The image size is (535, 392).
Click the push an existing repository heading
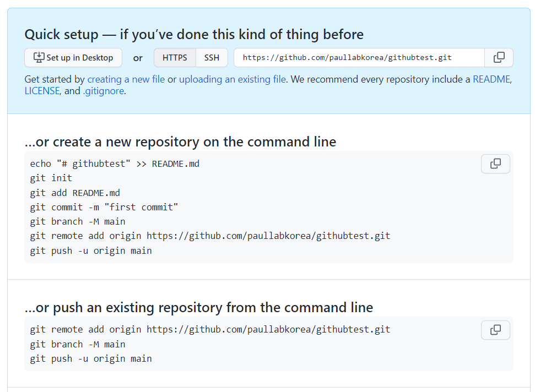click(199, 307)
